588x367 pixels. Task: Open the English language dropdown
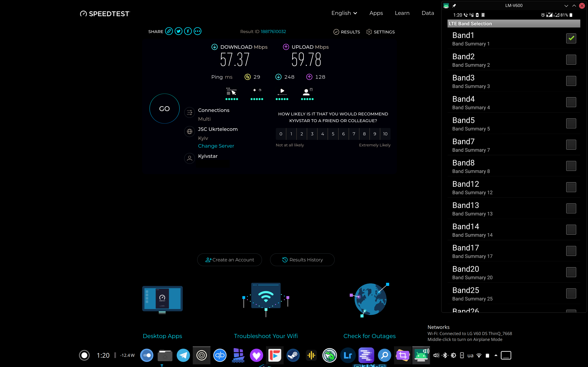(344, 13)
